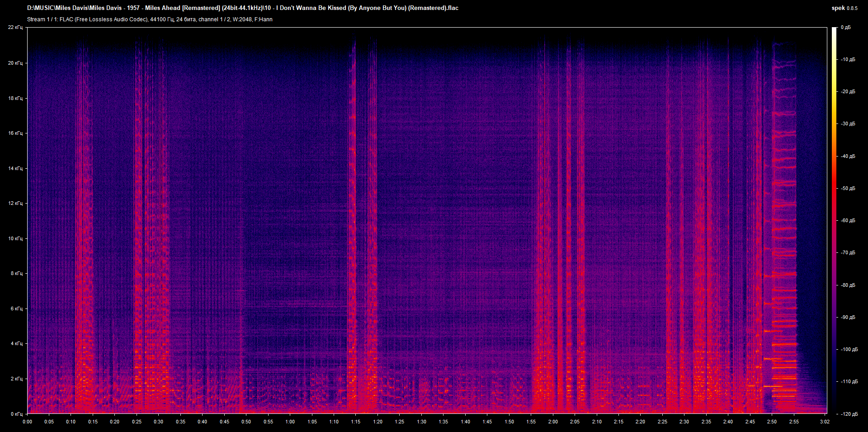Click the -30 дБ color scale label
This screenshot has width=868, height=432.
(848, 124)
